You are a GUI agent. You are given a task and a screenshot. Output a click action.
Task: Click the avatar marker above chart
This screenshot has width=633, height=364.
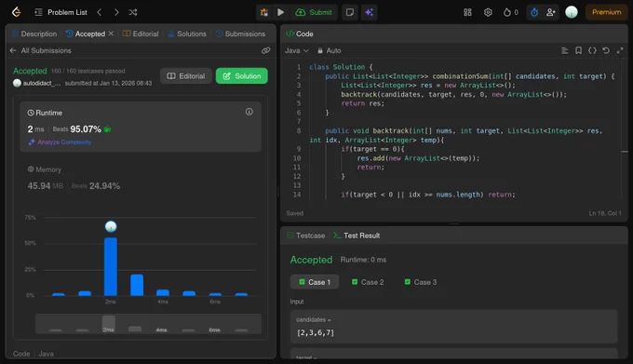[111, 226]
